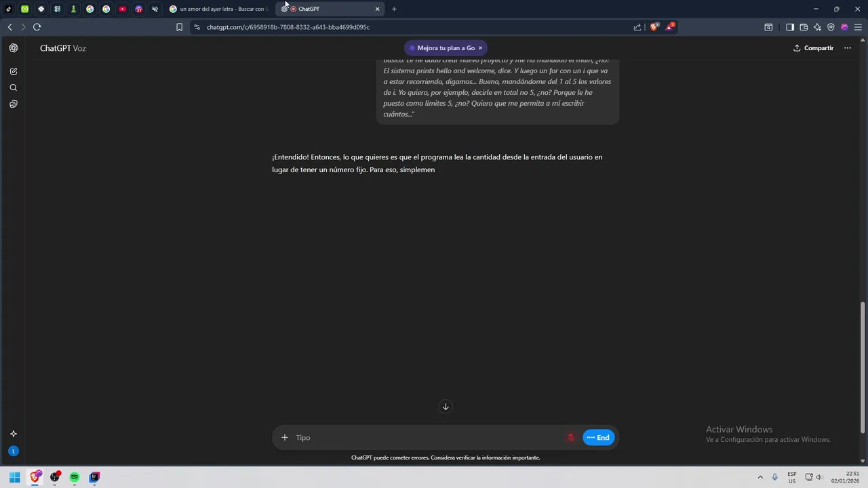The height and width of the screenshot is (488, 868).
Task: Open Brave browser from taskbar
Action: [x=35, y=477]
